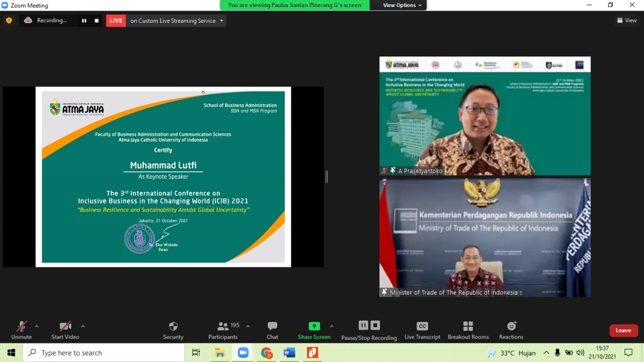The image size is (644, 362).
Task: Pause recording in the bottom toolbar
Action: (363, 325)
